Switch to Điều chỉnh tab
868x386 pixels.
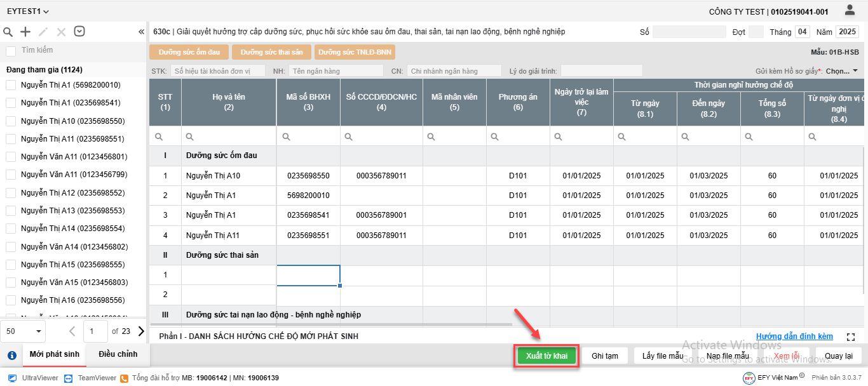point(118,354)
